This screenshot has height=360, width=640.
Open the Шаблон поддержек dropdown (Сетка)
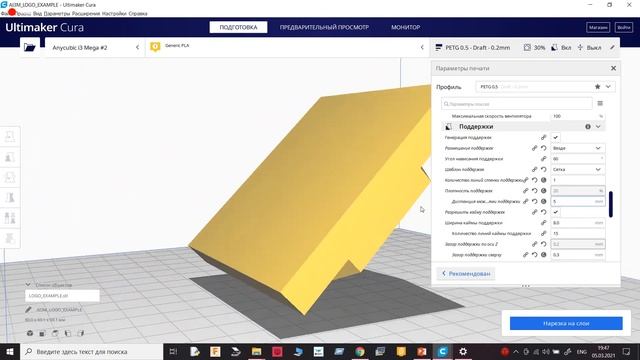578,169
